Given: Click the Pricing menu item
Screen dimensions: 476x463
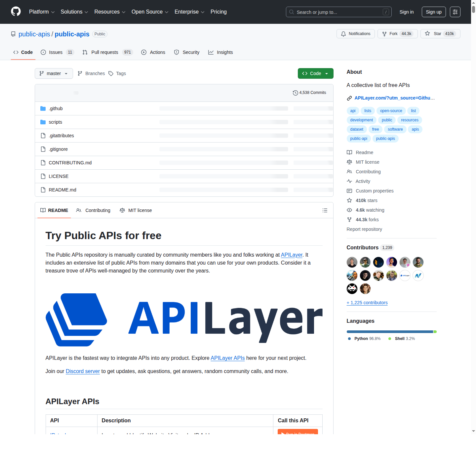Looking at the screenshot, I should [x=218, y=12].
